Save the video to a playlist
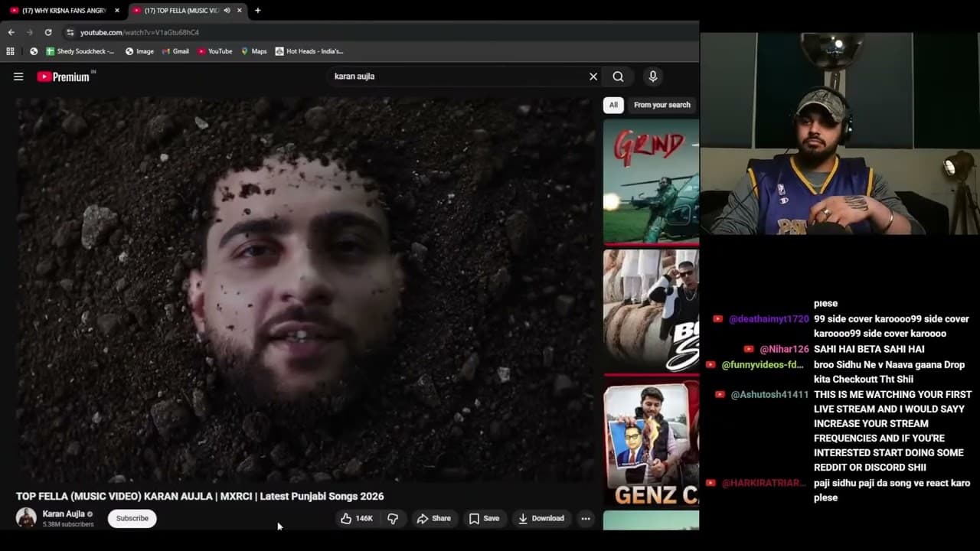Image resolution: width=980 pixels, height=551 pixels. click(484, 518)
